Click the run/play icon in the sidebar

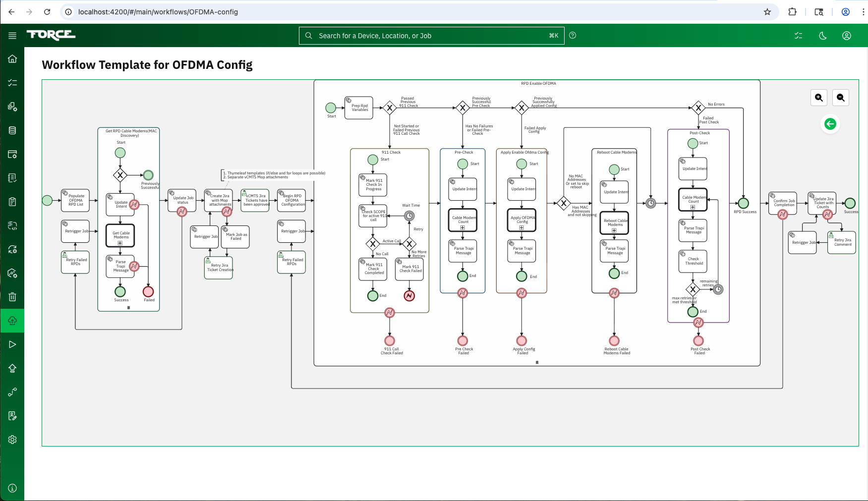click(12, 344)
